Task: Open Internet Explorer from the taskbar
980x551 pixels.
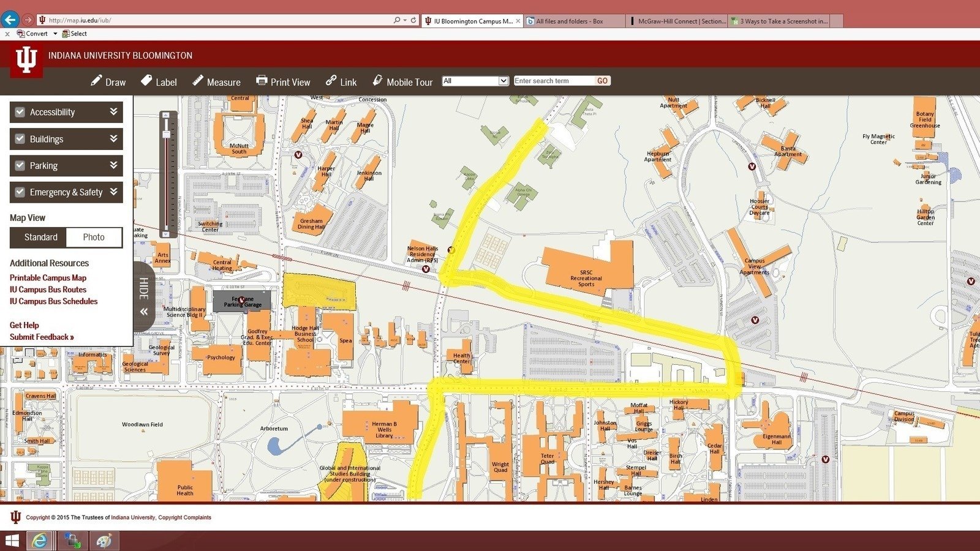Action: click(40, 541)
